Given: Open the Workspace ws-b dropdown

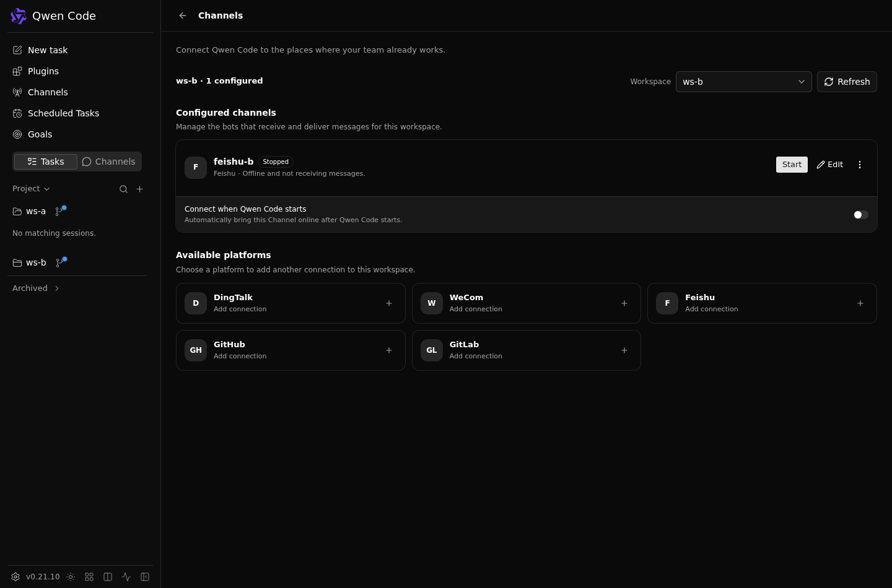Looking at the screenshot, I should click(743, 82).
